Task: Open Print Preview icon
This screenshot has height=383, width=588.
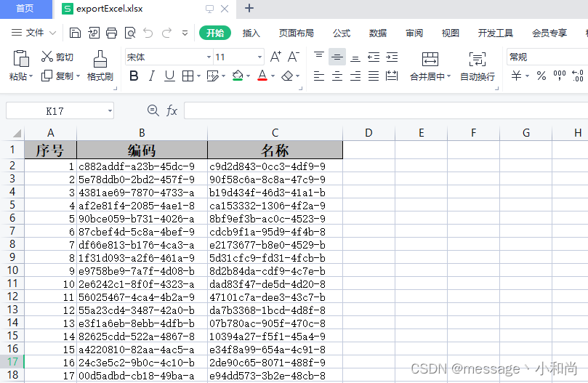Action: pyautogui.click(x=130, y=33)
